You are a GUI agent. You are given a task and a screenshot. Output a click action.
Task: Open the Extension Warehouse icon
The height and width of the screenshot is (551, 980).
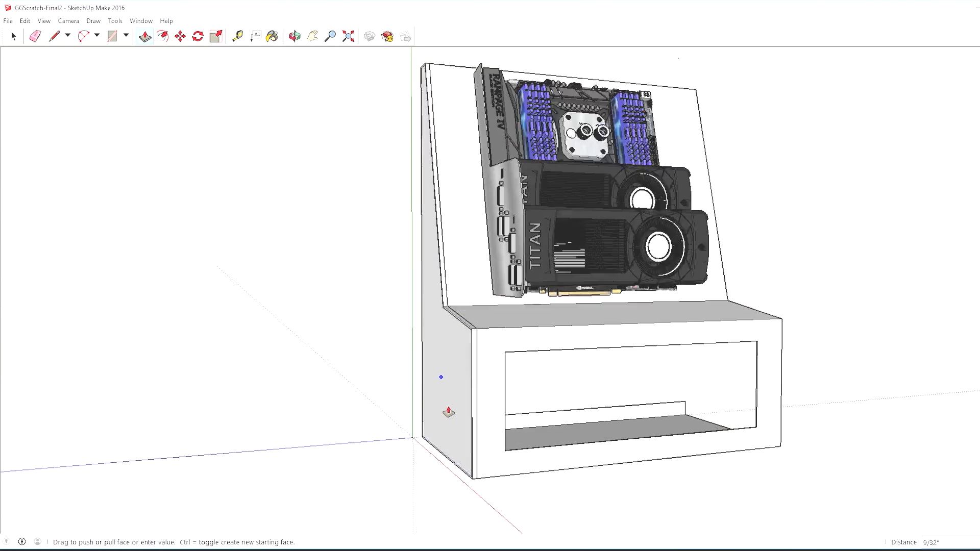(387, 36)
